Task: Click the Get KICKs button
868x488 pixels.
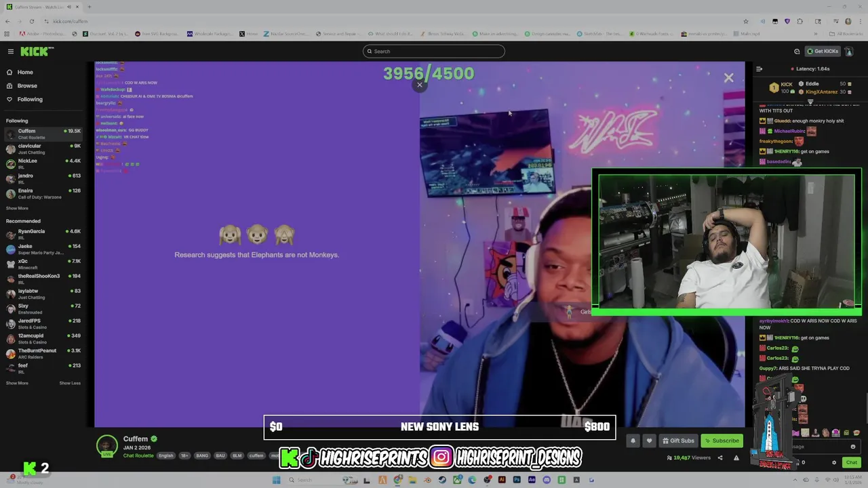Action: coord(823,52)
